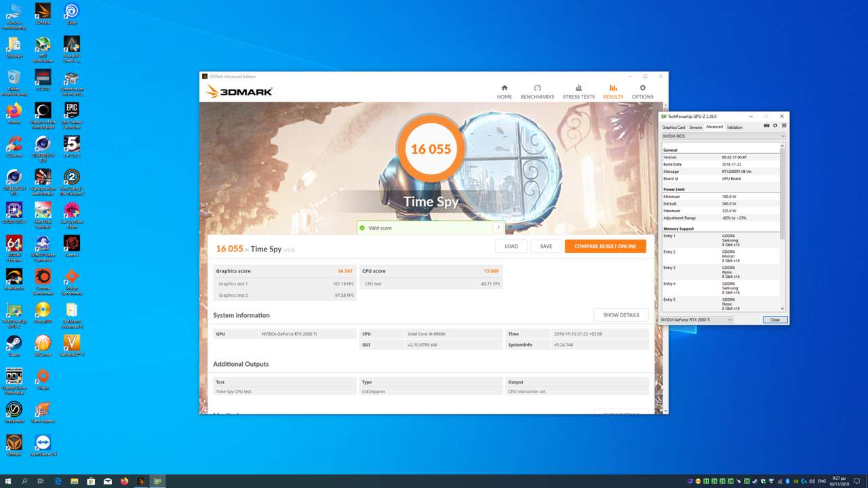
Task: Open the NVIDIA BIOS dropdown in GPU-Z
Action: 723,136
